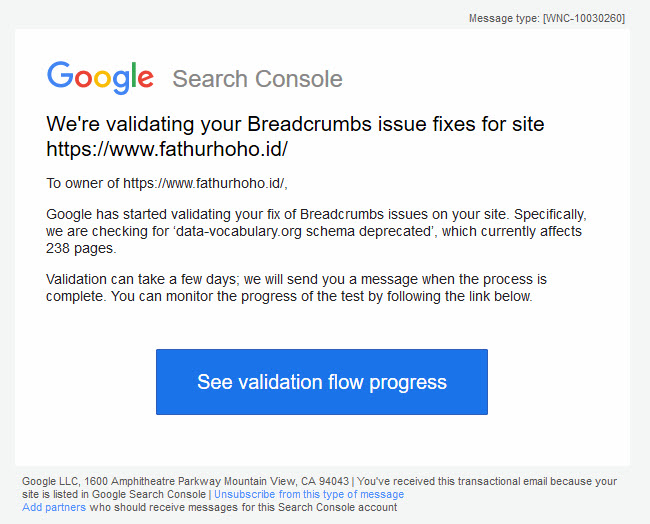Viewport: 650px width, 524px height.
Task: Click the WNC-10030260 message type code
Action: pyautogui.click(x=584, y=18)
